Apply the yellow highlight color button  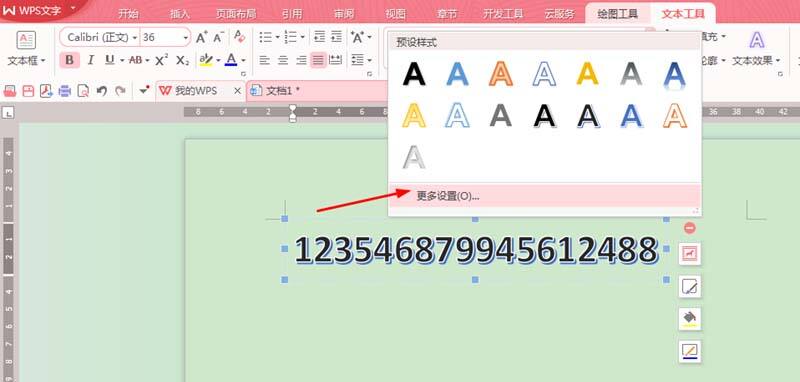[206, 60]
